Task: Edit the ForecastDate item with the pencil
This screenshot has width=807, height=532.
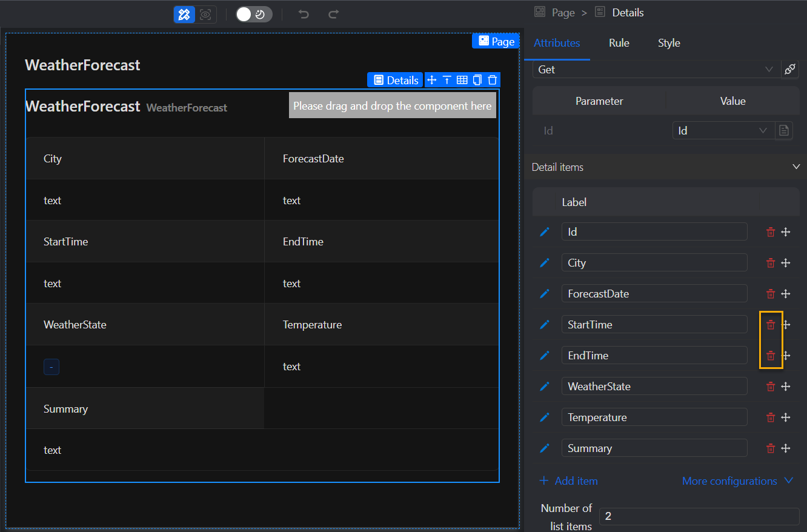Action: point(545,293)
